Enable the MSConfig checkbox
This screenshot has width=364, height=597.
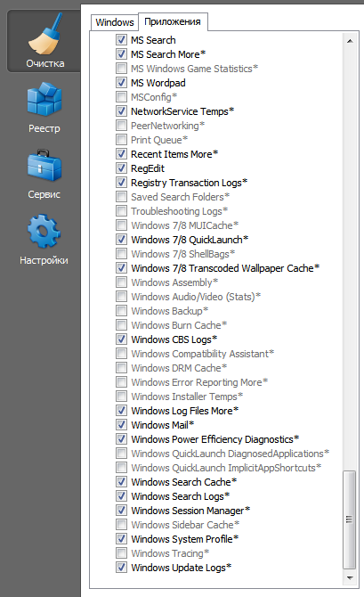[121, 97]
